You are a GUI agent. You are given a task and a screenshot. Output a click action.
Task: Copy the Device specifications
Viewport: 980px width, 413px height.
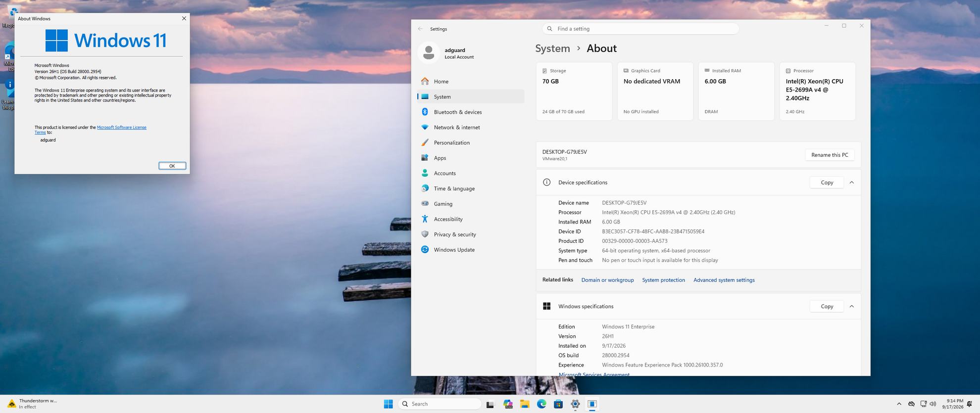pos(827,183)
